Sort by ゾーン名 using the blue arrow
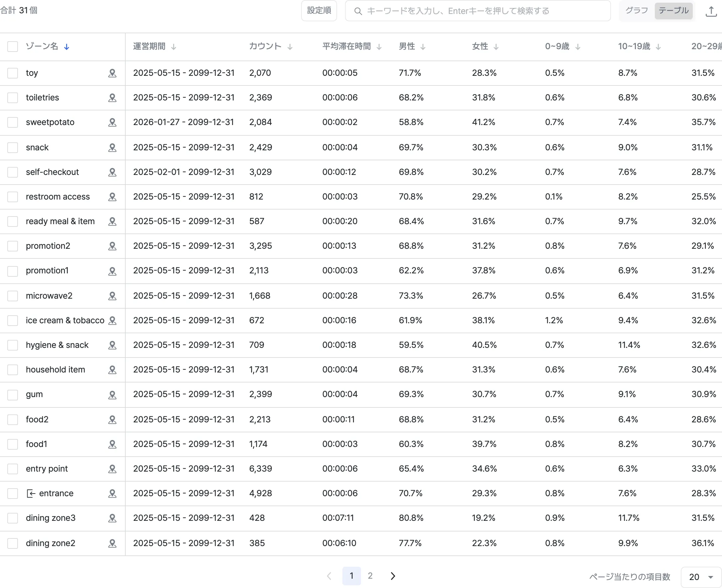The width and height of the screenshot is (722, 588). [x=67, y=47]
